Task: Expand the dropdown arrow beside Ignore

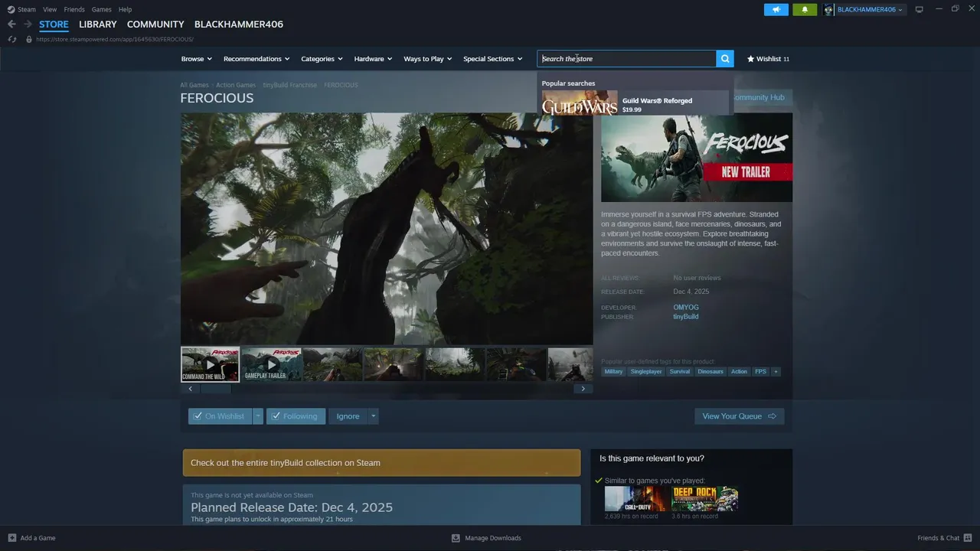Action: pos(373,416)
